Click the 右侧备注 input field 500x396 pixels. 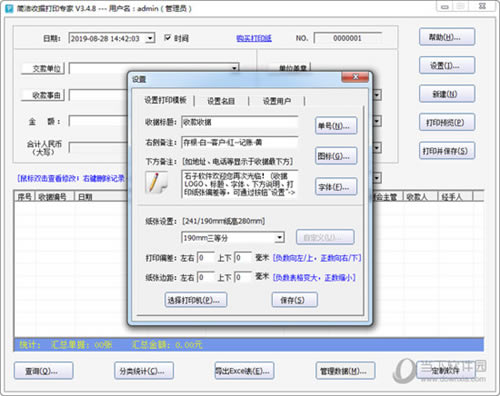[240, 142]
